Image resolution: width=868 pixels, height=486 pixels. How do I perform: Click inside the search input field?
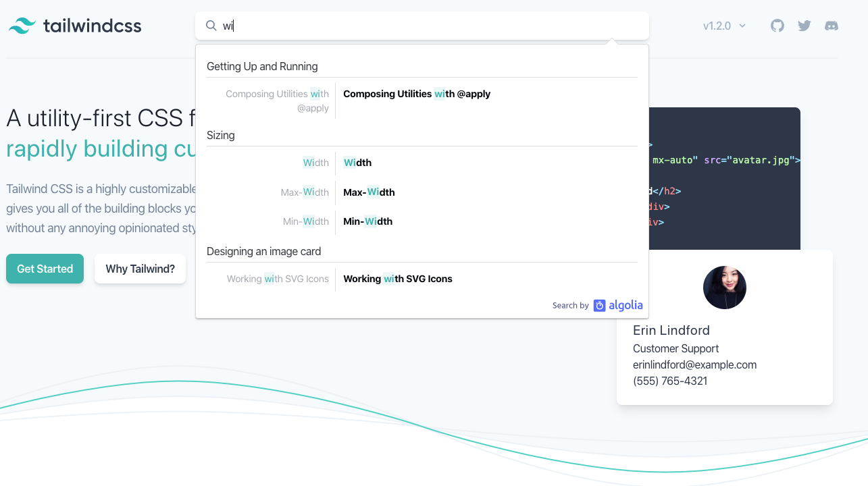pyautogui.click(x=422, y=26)
